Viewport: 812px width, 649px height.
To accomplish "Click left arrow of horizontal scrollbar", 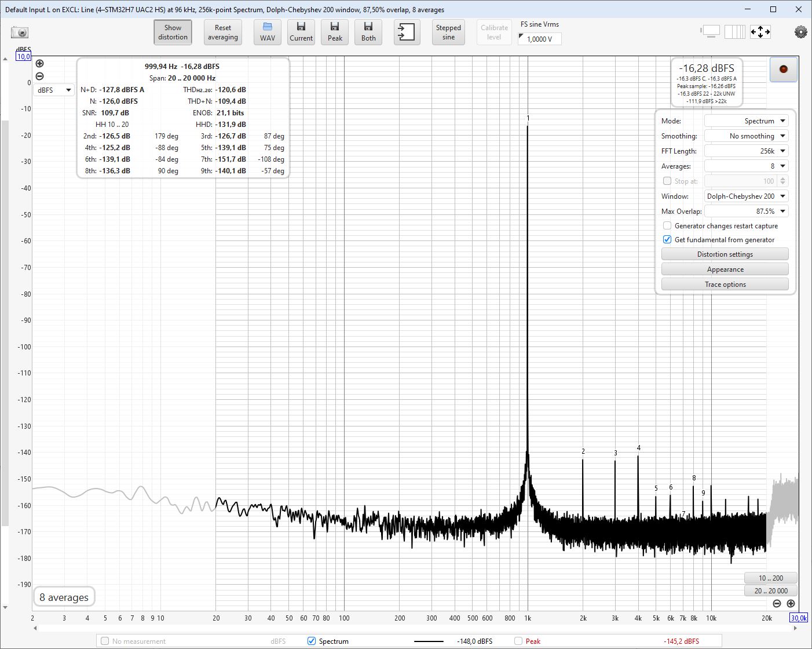I will coord(35,628).
